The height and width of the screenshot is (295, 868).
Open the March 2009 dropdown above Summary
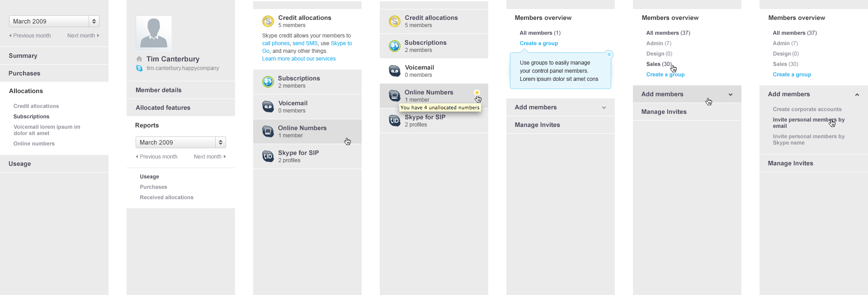(x=54, y=21)
